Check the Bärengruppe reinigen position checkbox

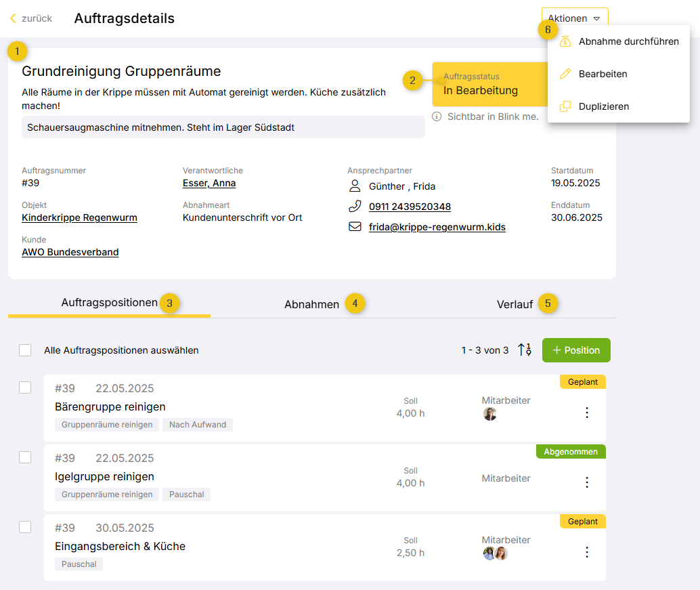tap(25, 387)
